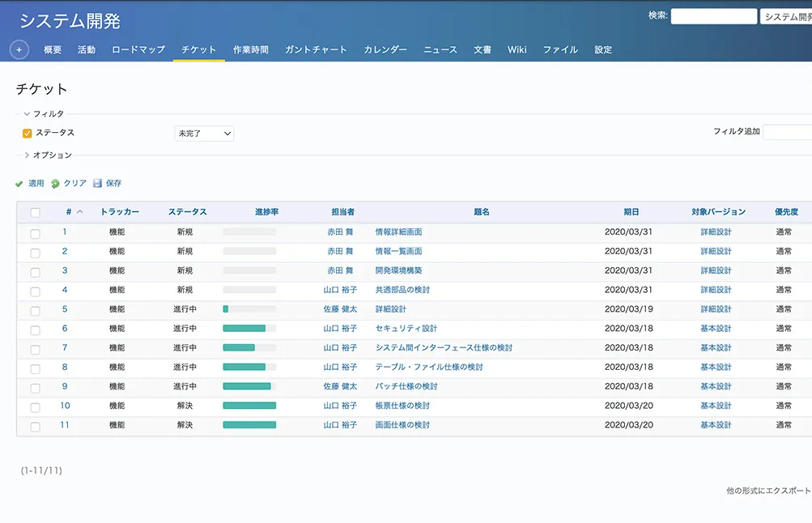Image resolution: width=812 pixels, height=523 pixels.
Task: Open the フィルタ追加 dropdown
Action: tap(787, 132)
